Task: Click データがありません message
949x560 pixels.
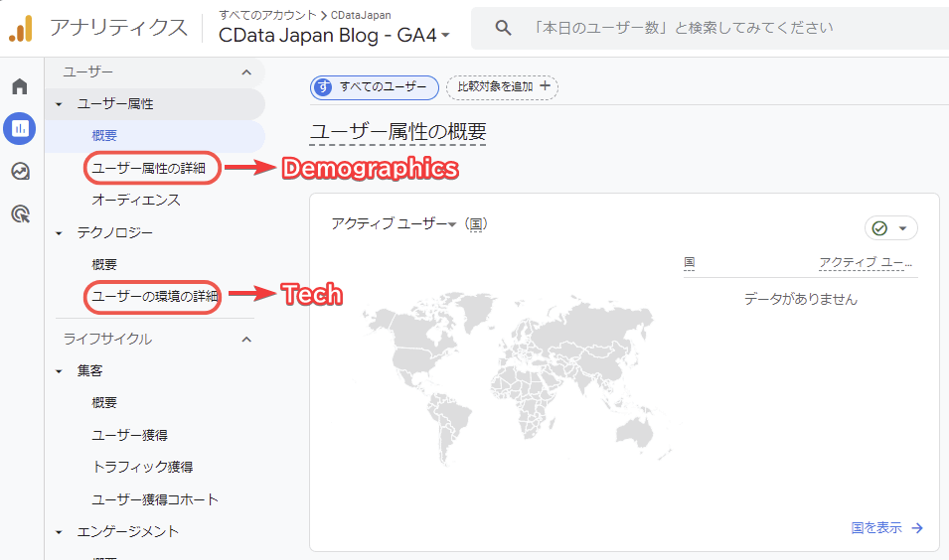Action: pos(801,299)
